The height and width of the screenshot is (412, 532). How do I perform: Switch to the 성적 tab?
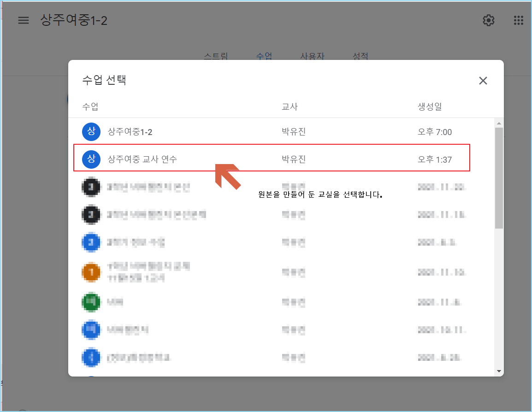pyautogui.click(x=361, y=56)
